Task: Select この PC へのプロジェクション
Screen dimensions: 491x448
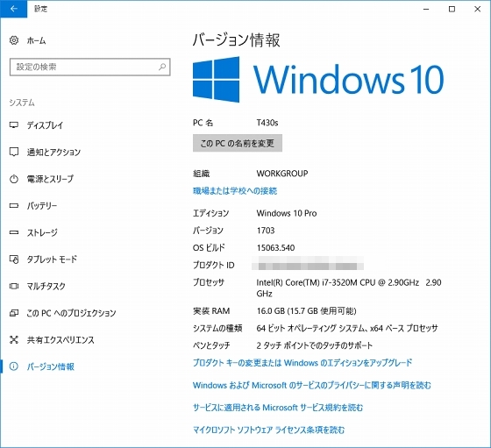Action: (x=71, y=313)
